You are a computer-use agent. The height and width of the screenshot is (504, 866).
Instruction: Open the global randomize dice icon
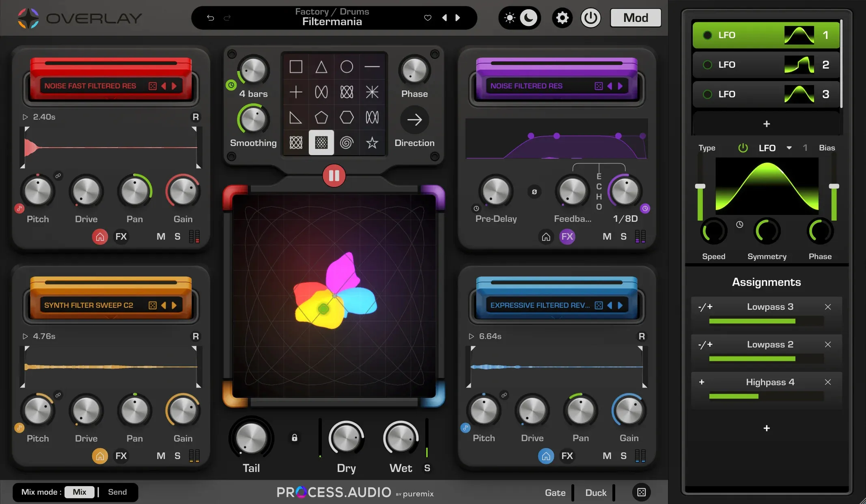pos(641,492)
